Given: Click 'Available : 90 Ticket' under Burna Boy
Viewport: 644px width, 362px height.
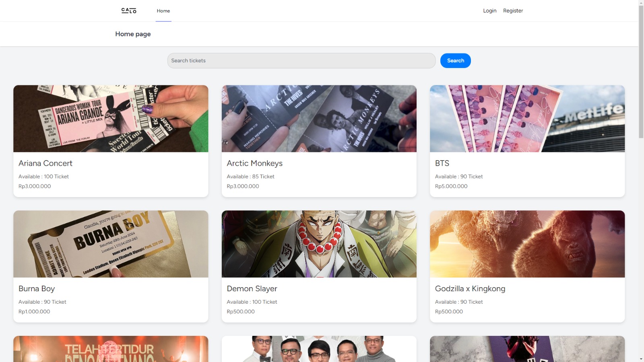Looking at the screenshot, I should click(x=42, y=302).
